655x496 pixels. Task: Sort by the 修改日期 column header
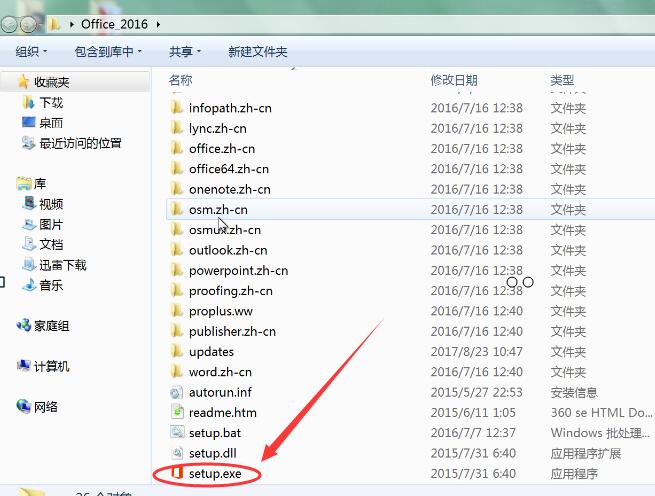pyautogui.click(x=454, y=80)
